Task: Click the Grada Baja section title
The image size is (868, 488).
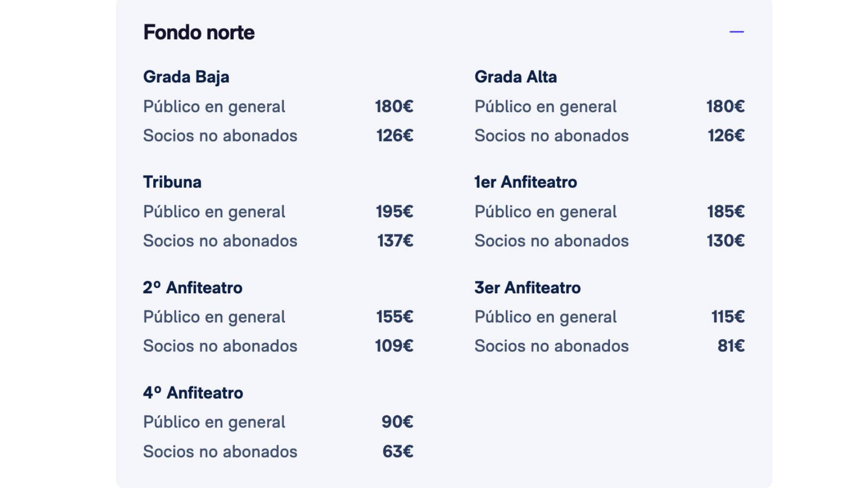Action: pos(186,76)
